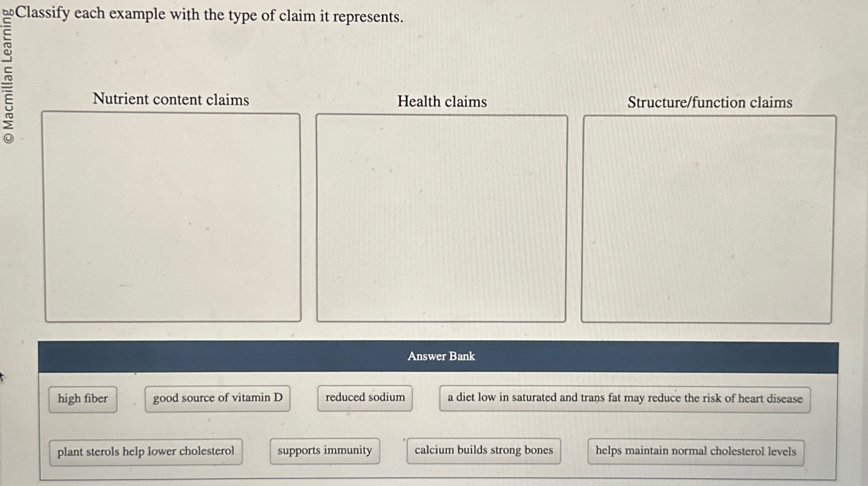Image resolution: width=868 pixels, height=486 pixels.
Task: Select 'plant sterols help lower cholesterol' chip
Action: tap(146, 451)
